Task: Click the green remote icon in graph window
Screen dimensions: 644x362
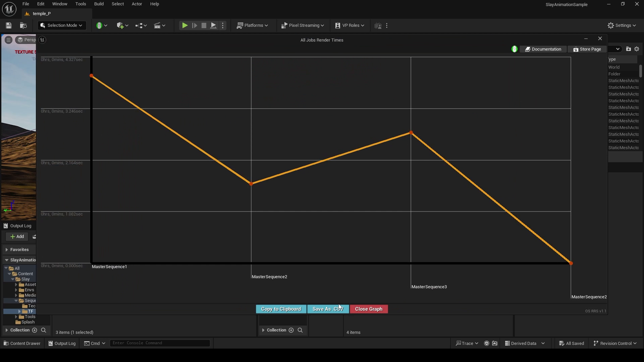Action: [x=514, y=49]
